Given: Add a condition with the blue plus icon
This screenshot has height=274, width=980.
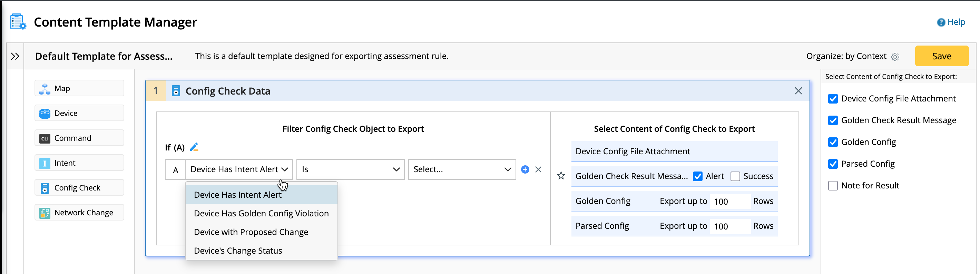Looking at the screenshot, I should tap(525, 169).
